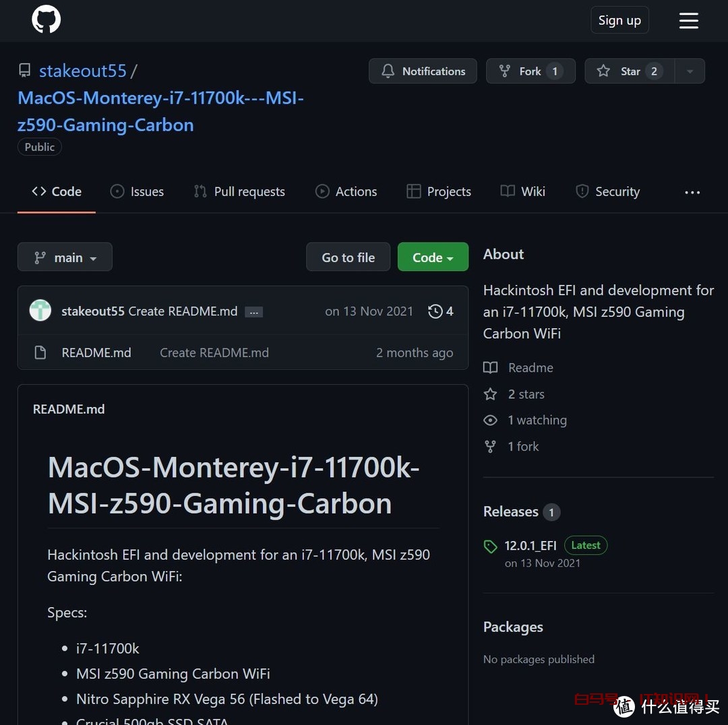Show more repository tabs via ellipsis
This screenshot has height=725, width=728.
(x=692, y=192)
